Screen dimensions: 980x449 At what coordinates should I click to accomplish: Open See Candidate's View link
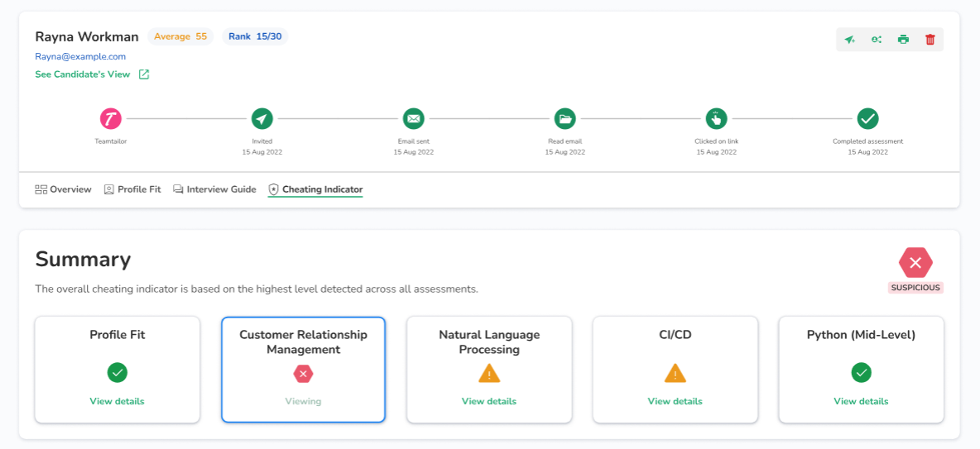[83, 74]
